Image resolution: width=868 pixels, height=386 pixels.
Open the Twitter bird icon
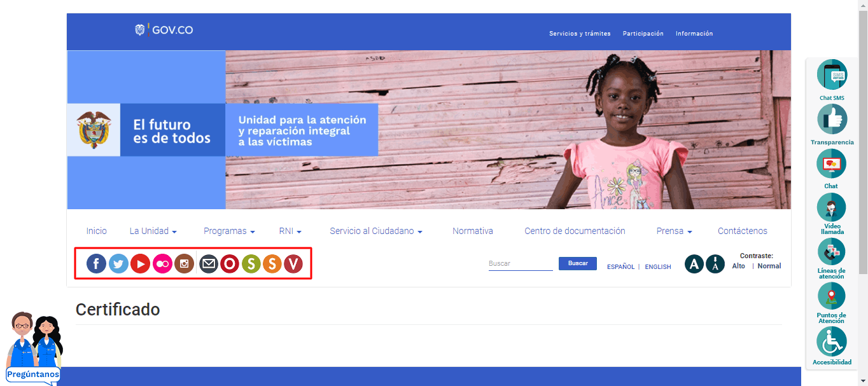[118, 263]
